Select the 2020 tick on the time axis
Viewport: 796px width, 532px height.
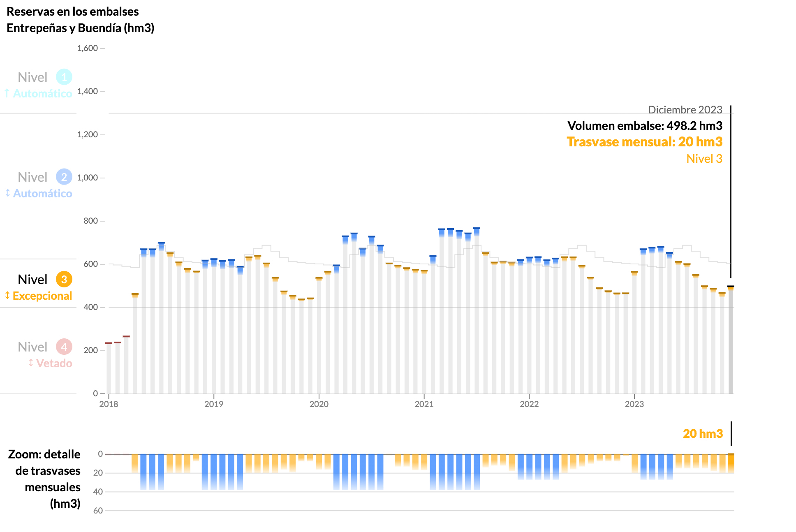[319, 404]
